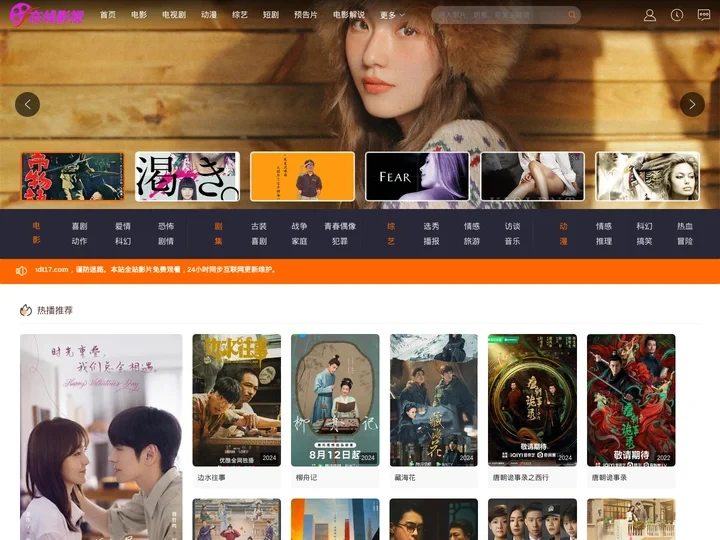Screen dimensions: 720x540
Task: Select the 渇き banner thumbnail
Action: [x=187, y=177]
